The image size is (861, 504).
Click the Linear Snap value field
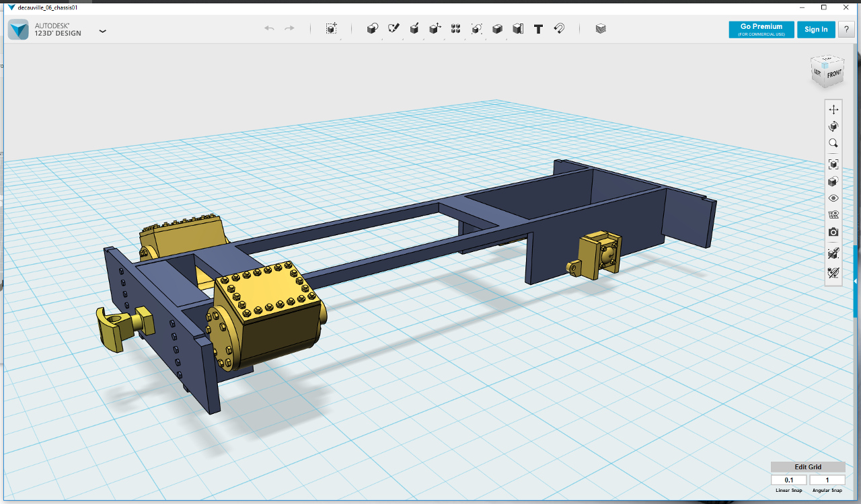789,480
